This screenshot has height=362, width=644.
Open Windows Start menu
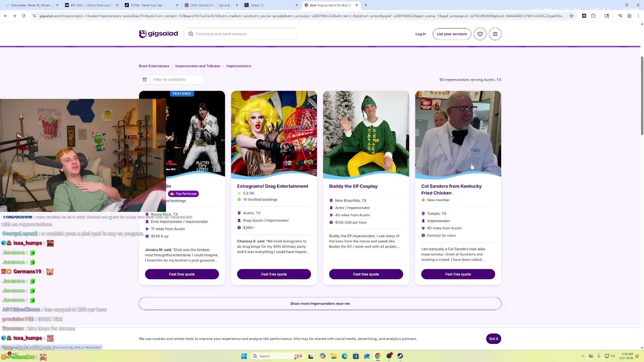pyautogui.click(x=244, y=356)
